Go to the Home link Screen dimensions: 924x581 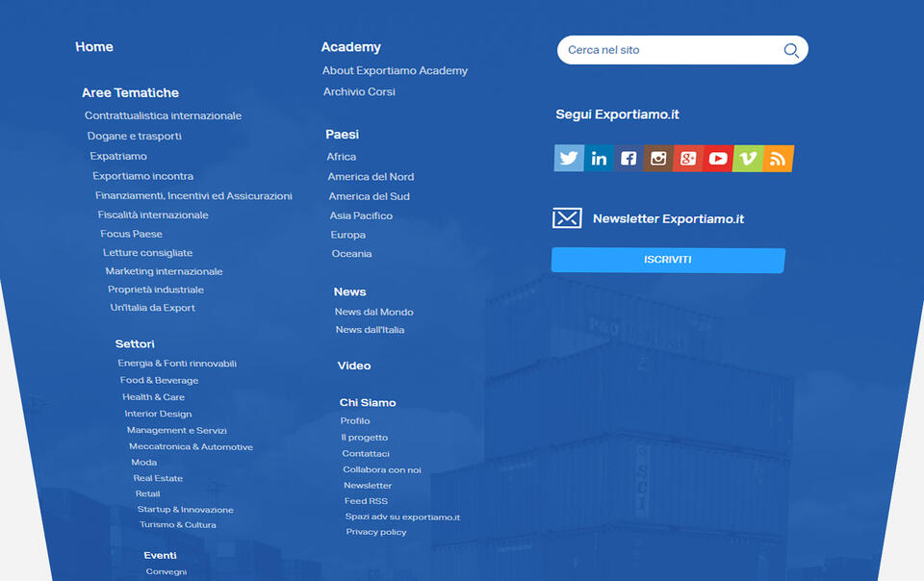pos(94,47)
